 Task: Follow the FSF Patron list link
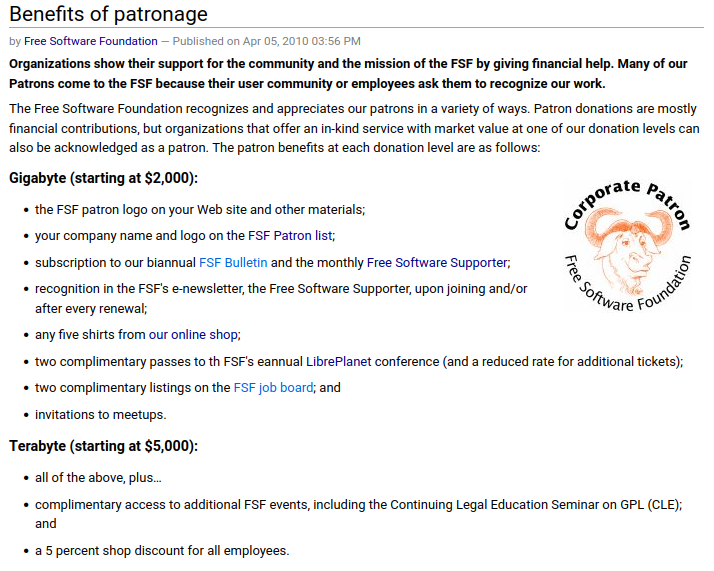(x=290, y=236)
